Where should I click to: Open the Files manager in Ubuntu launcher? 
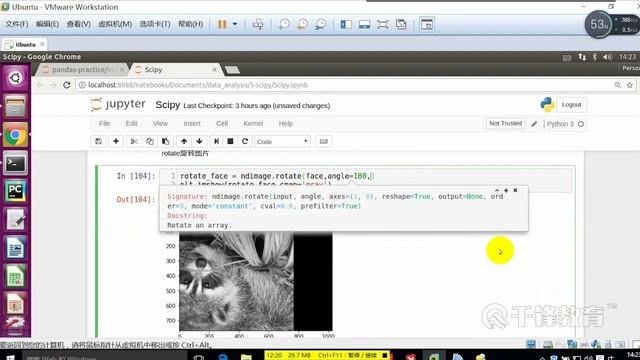16,106
